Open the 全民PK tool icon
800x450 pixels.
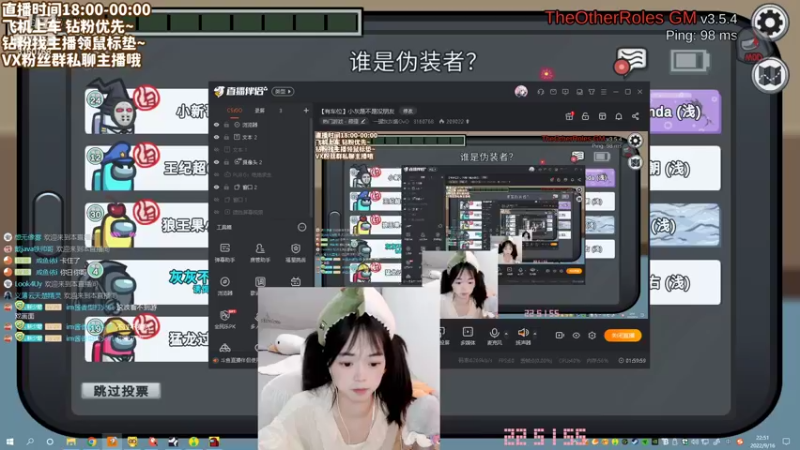pyautogui.click(x=224, y=319)
